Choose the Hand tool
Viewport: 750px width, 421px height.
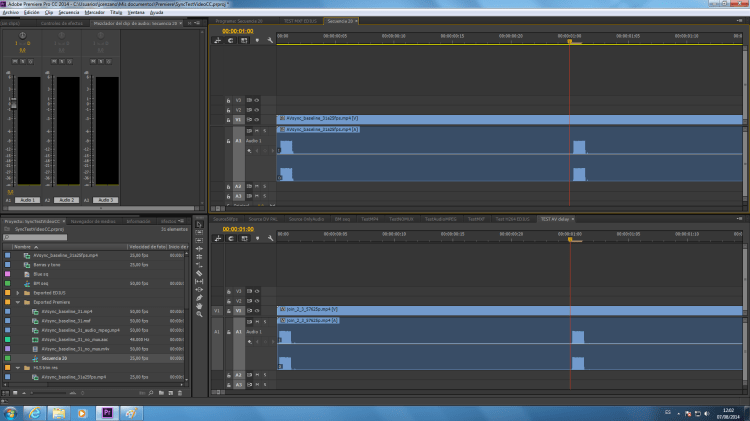click(199, 306)
